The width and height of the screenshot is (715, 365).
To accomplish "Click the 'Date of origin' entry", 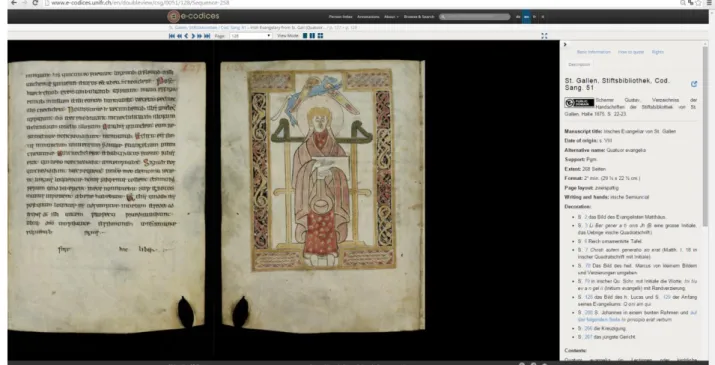I will point(588,141).
